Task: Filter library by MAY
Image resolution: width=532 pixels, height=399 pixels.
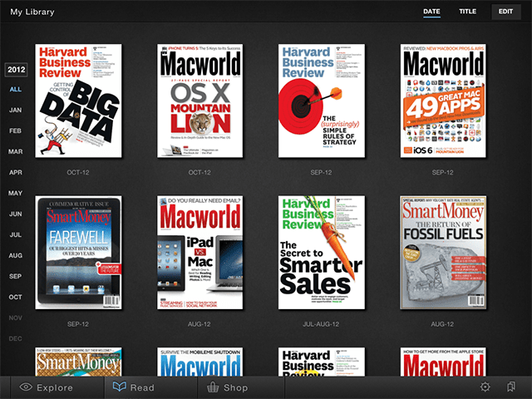Action: (16, 193)
